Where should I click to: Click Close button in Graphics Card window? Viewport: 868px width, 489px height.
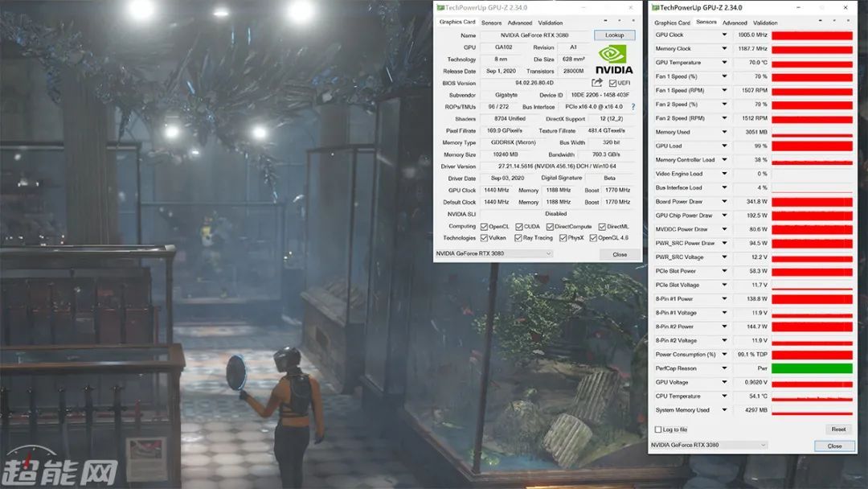(x=620, y=255)
